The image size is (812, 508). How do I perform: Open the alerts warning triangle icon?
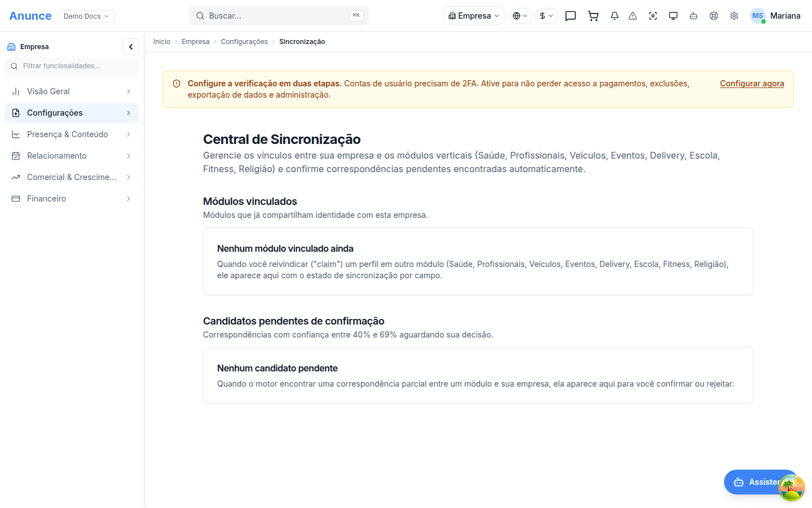tap(633, 16)
